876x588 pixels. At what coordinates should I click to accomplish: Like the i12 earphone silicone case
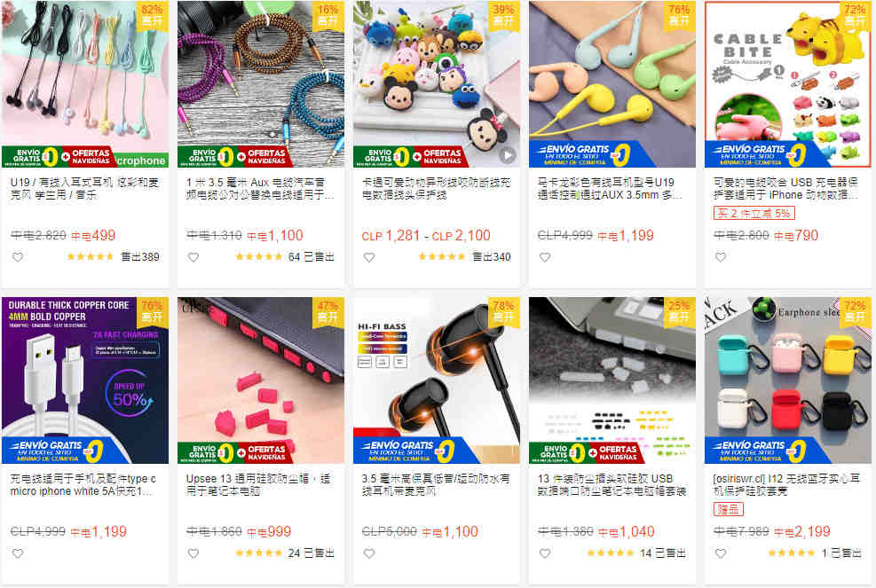point(721,553)
